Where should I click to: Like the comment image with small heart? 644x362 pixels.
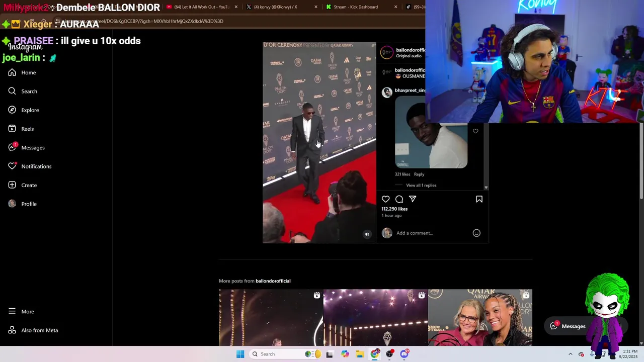pos(475,131)
